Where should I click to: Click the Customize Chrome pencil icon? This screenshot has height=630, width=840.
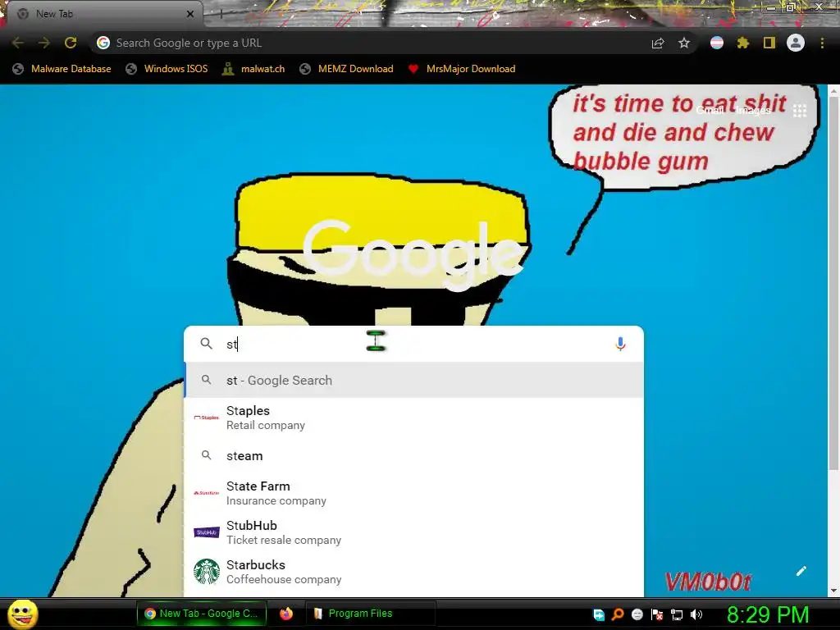click(801, 571)
